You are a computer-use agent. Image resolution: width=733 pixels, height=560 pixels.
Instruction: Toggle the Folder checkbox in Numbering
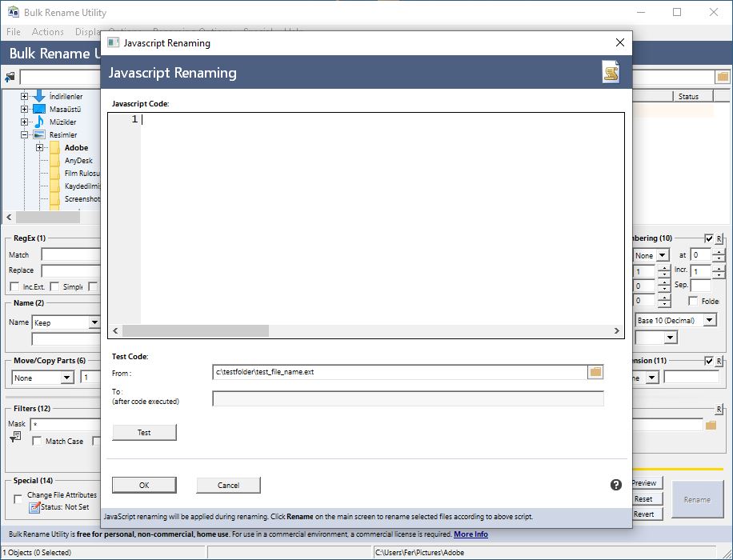[x=693, y=301]
